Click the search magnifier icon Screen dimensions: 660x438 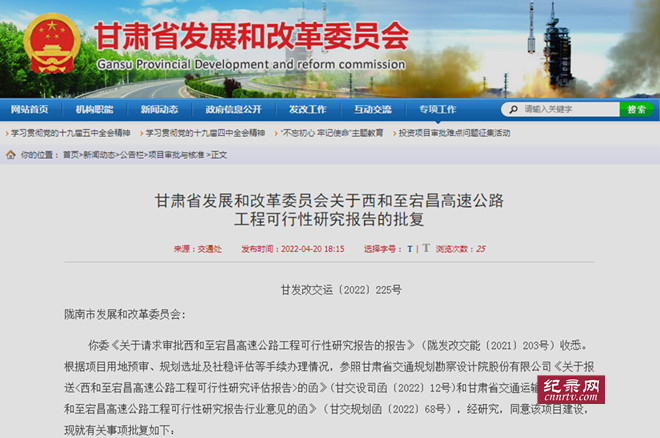tap(514, 109)
